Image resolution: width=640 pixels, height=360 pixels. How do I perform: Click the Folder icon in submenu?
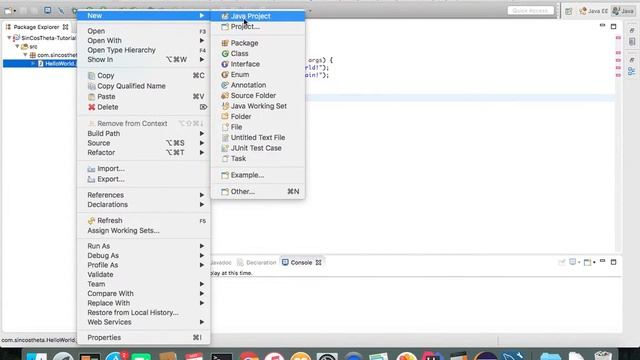pos(225,116)
